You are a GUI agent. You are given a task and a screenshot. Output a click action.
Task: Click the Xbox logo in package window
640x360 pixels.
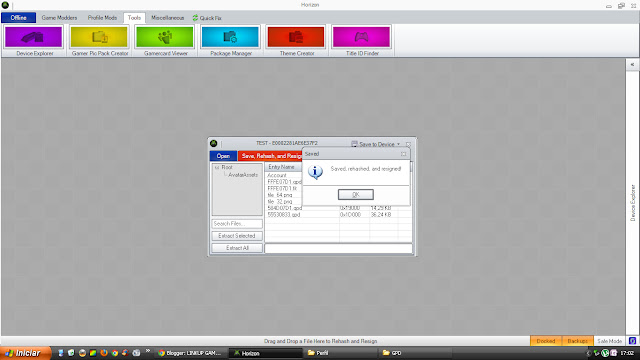(213, 143)
